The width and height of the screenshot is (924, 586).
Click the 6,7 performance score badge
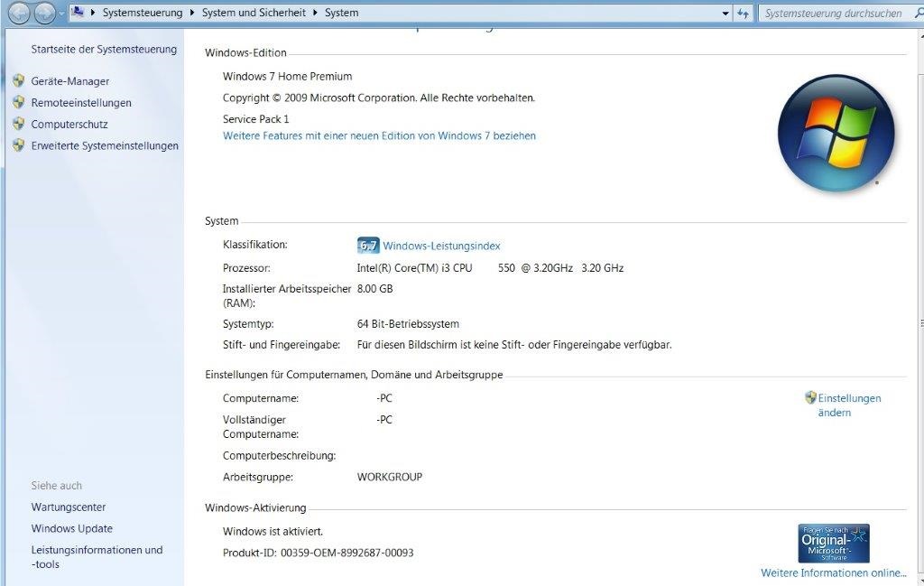pyautogui.click(x=368, y=246)
